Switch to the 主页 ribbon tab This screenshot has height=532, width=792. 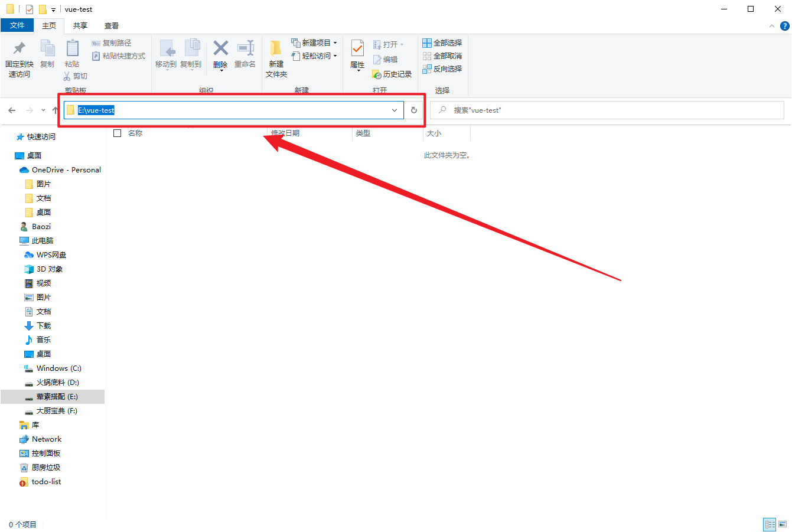point(49,26)
